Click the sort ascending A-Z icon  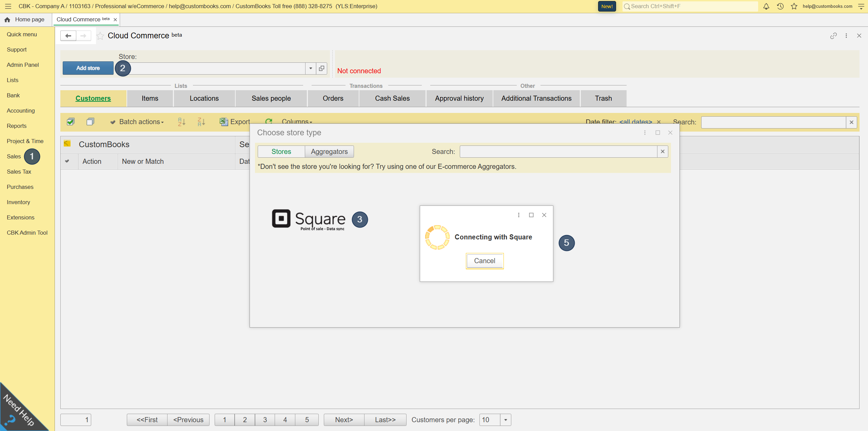[181, 122]
